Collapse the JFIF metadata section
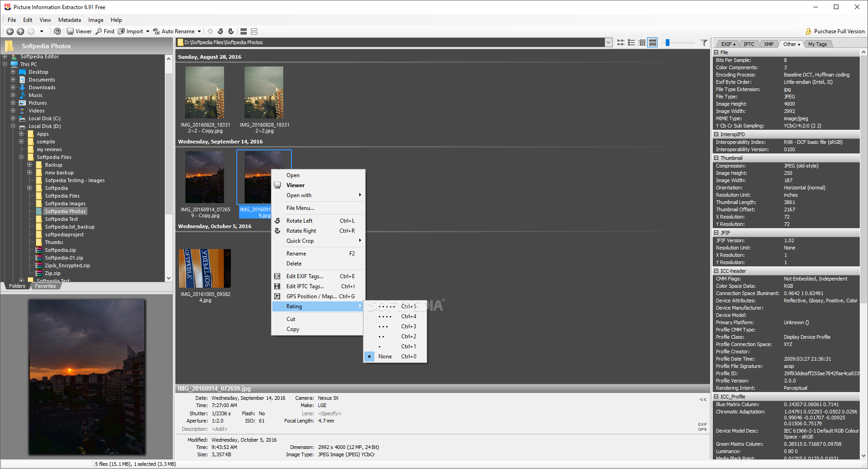This screenshot has height=469, width=868. tap(716, 233)
